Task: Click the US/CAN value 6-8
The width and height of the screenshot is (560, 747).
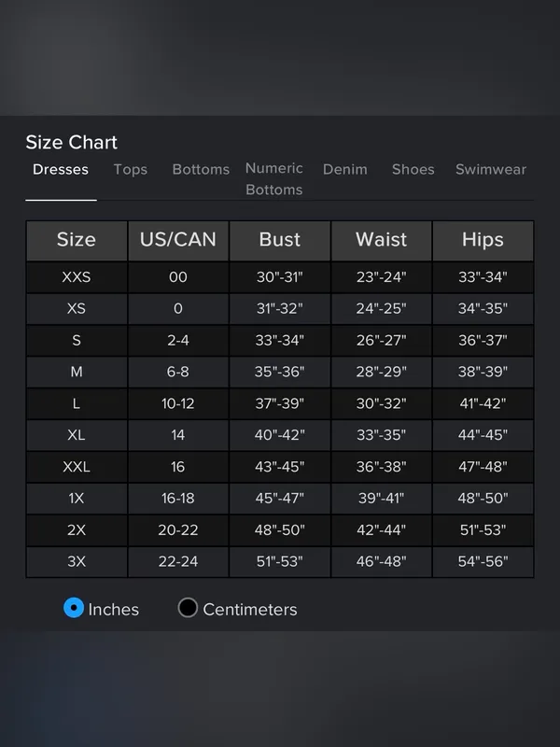Action: pos(178,372)
